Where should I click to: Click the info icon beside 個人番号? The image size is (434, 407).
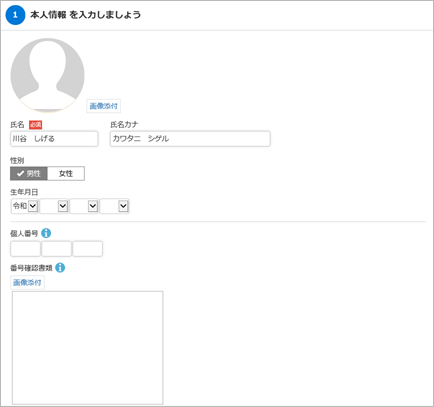click(x=46, y=233)
